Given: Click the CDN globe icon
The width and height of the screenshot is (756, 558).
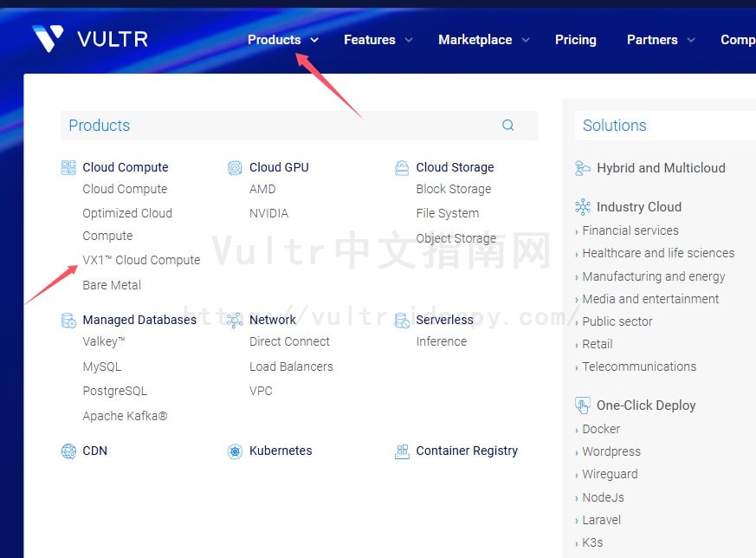Looking at the screenshot, I should click(x=68, y=451).
